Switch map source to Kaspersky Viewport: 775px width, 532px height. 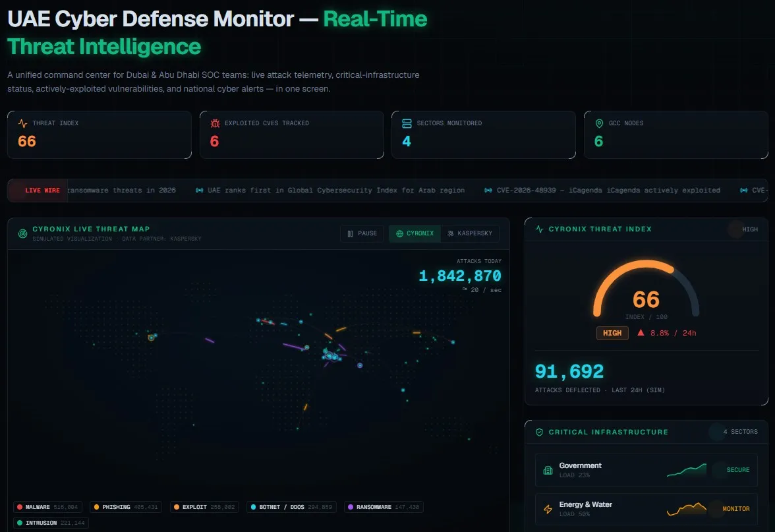pos(470,233)
